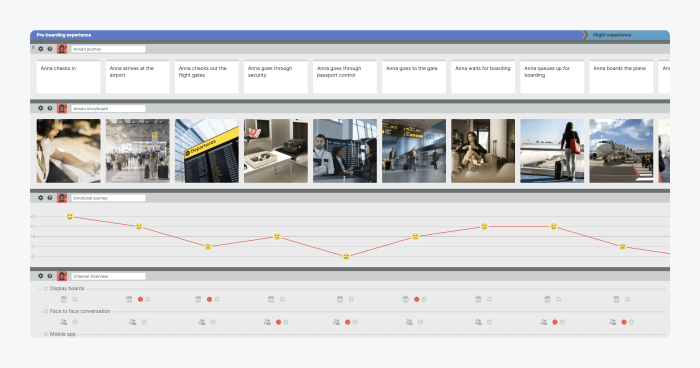700x368 pixels.
Task: Open the 'Anna goes through security' card
Action: 276,77
